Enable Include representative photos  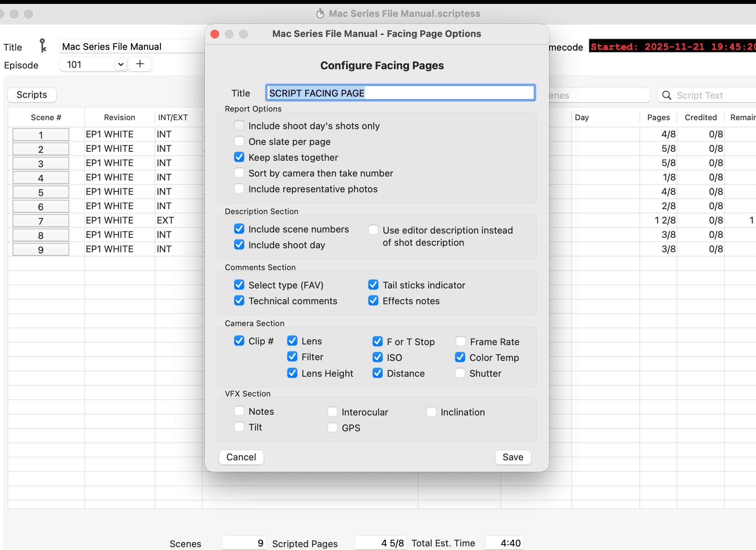point(239,189)
